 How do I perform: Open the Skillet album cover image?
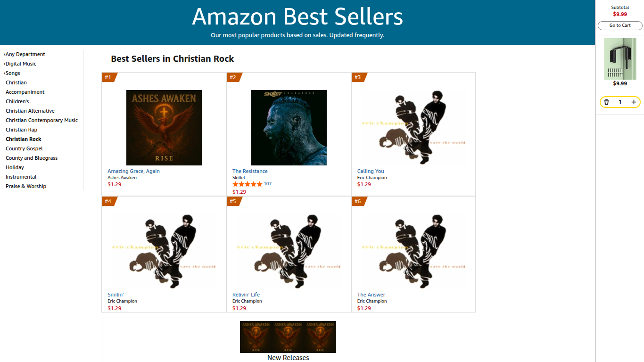pyautogui.click(x=289, y=128)
